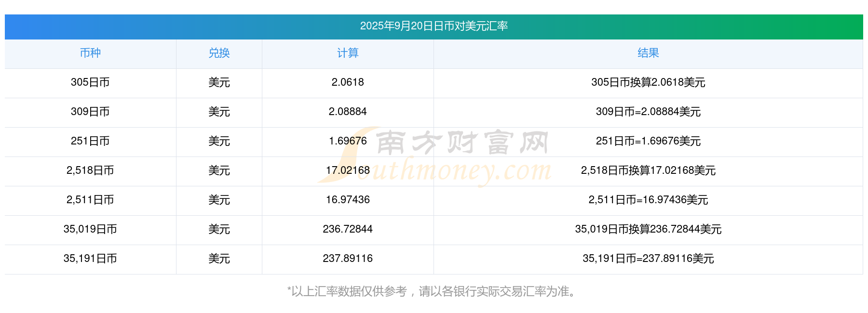Click the value 17.02168
The image size is (868, 313).
[348, 170]
